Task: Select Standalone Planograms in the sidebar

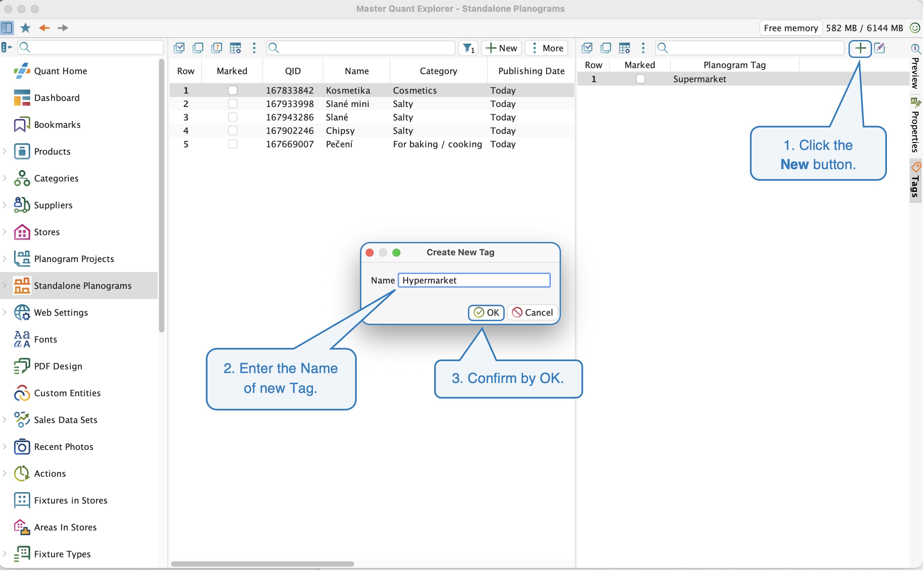Action: pos(79,286)
